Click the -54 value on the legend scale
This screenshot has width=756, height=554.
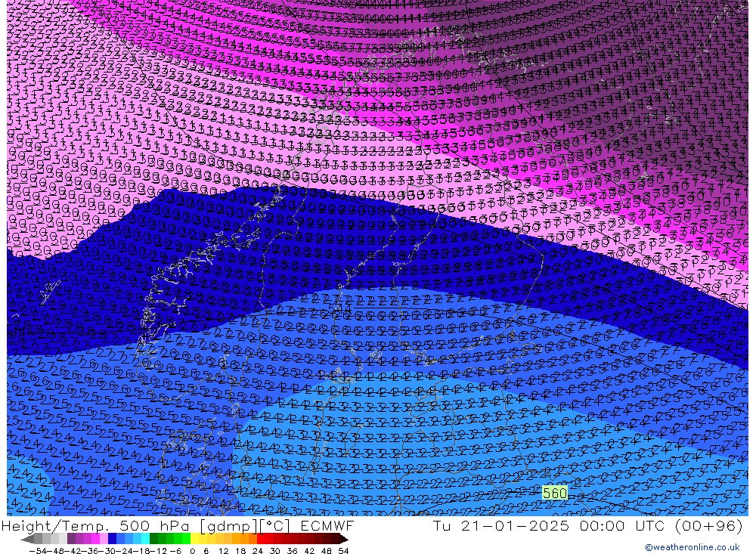point(38,551)
